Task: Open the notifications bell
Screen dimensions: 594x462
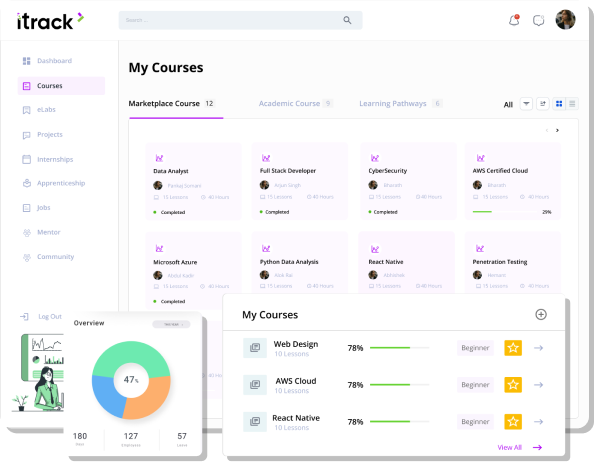Action: coord(514,20)
